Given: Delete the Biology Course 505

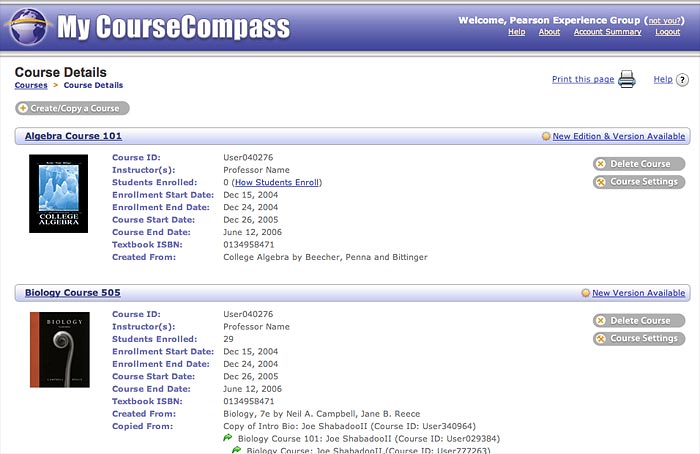Looking at the screenshot, I should pyautogui.click(x=639, y=321).
